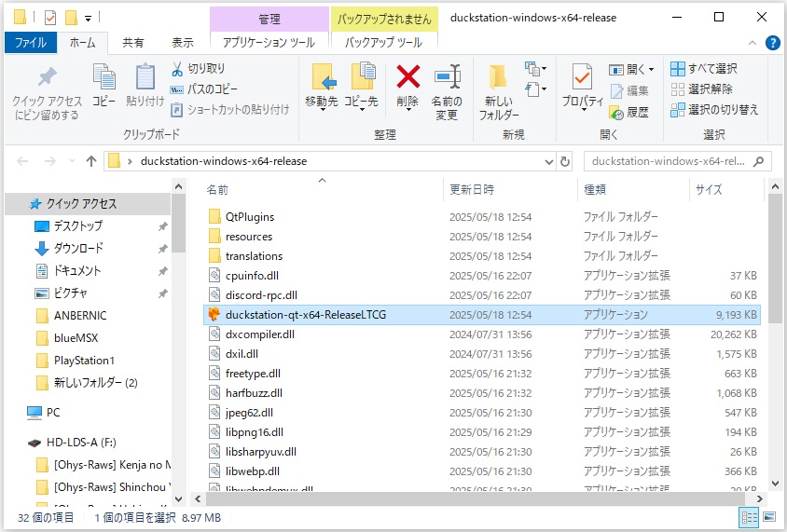The image size is (787, 532).
Task: Go up one folder level arrow
Action: click(x=90, y=161)
